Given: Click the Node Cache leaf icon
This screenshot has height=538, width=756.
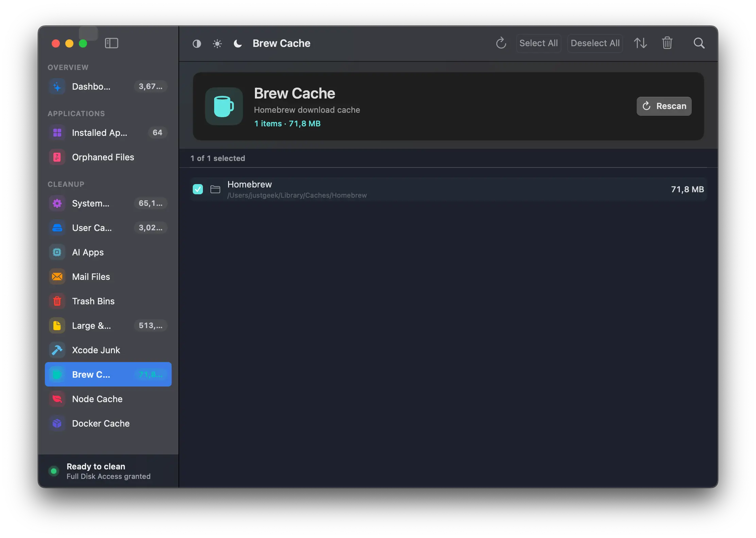Looking at the screenshot, I should point(57,399).
